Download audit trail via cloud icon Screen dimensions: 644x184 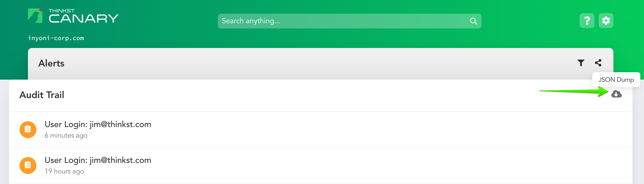[616, 94]
